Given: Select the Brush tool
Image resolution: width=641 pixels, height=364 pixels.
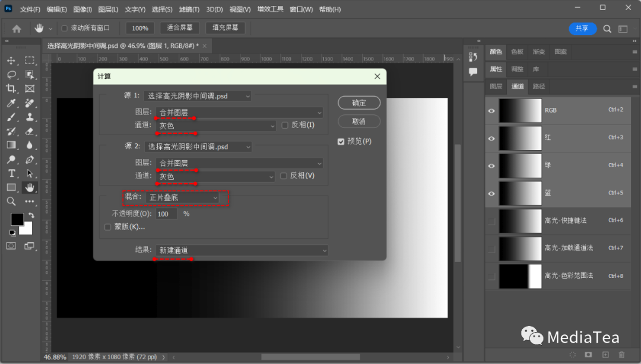Looking at the screenshot, I should [11, 117].
